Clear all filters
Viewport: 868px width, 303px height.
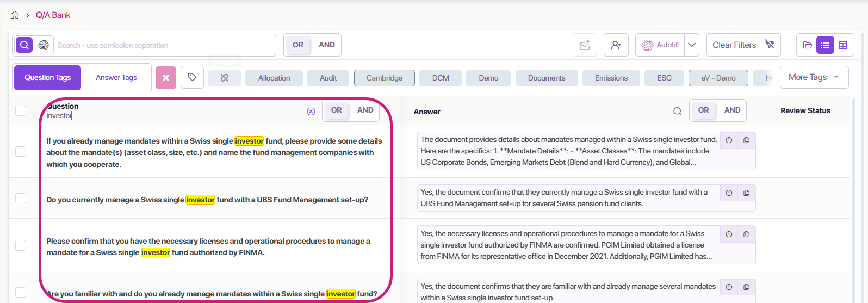[x=743, y=45]
